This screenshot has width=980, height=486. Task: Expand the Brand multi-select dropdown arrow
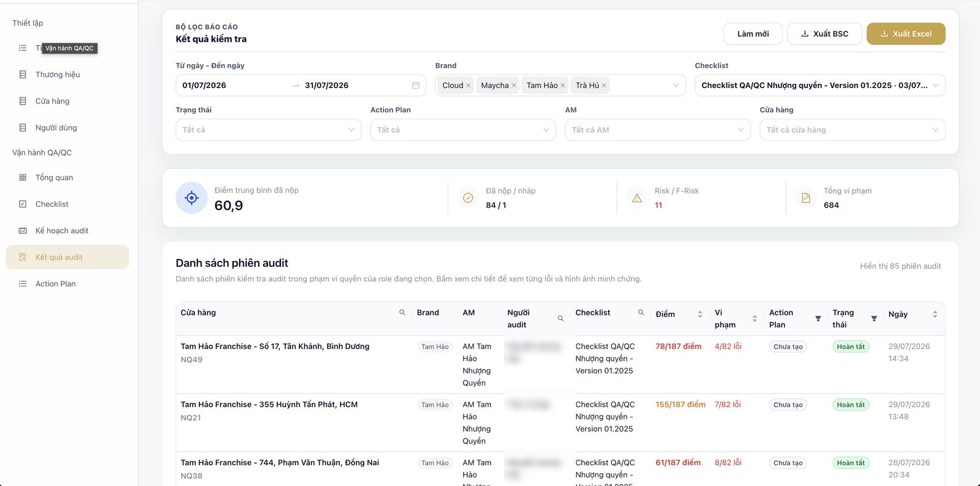pyautogui.click(x=676, y=86)
